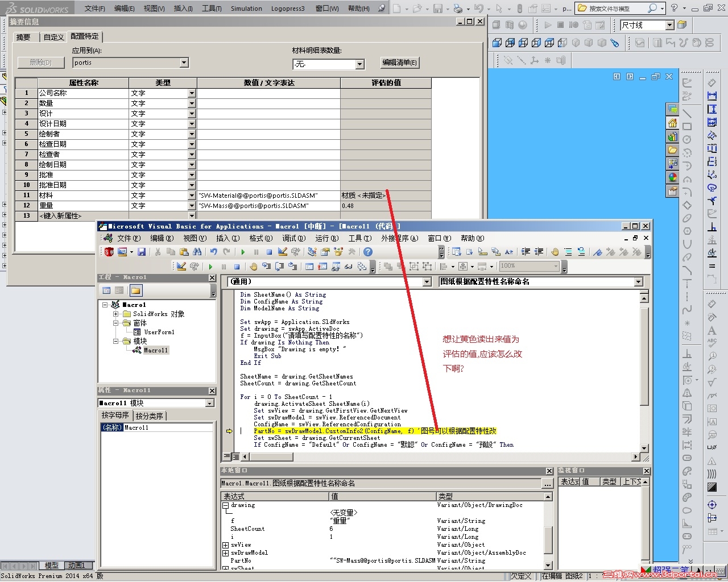Click the 键入新属性 cell in row 13
The image size is (728, 582).
83,216
